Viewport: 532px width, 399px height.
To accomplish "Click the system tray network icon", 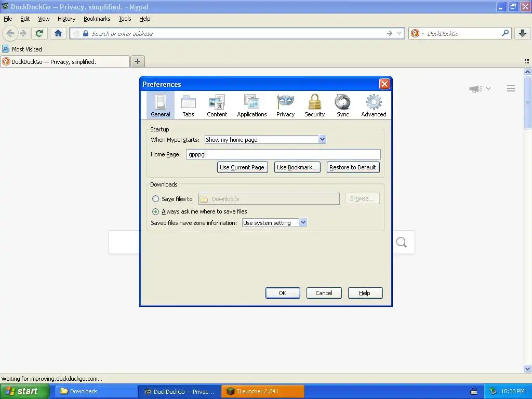I will (493, 391).
